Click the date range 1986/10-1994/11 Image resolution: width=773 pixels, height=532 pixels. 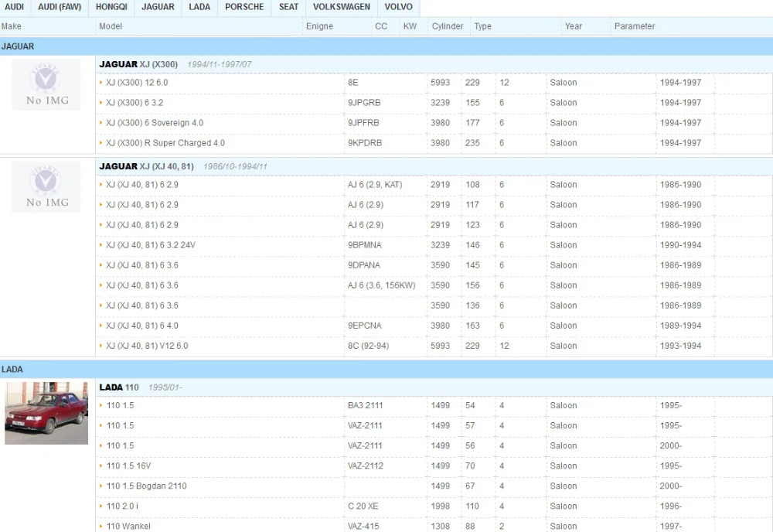tap(235, 167)
